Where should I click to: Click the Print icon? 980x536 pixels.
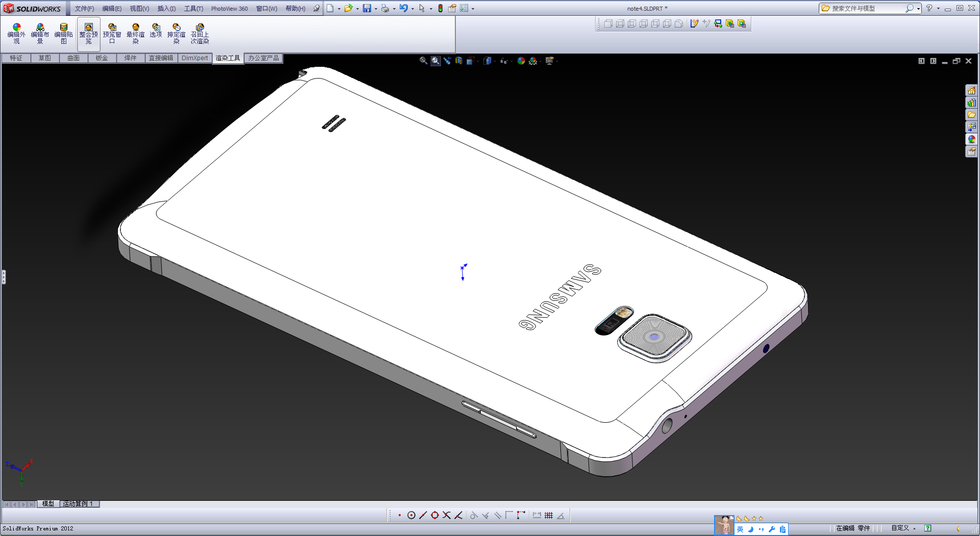tap(385, 8)
